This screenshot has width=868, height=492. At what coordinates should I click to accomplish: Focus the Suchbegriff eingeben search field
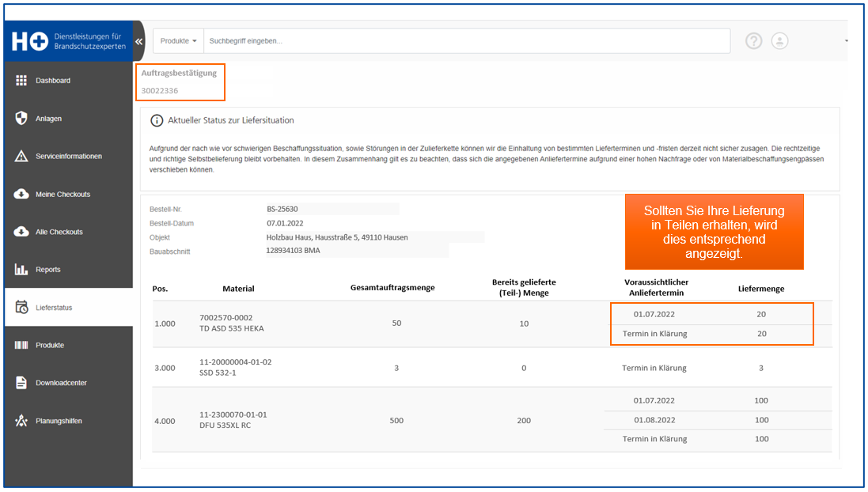tap(467, 41)
